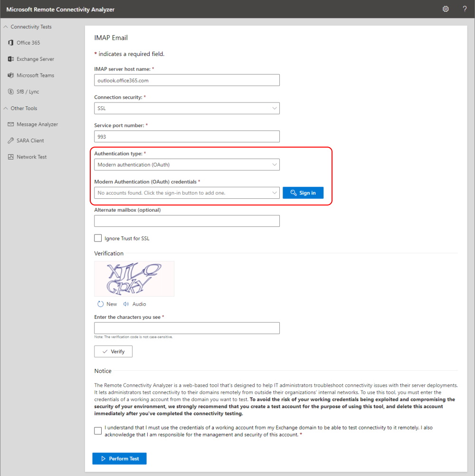Click the IMAP server host name field
Image resolution: width=475 pixels, height=476 pixels.
click(187, 80)
